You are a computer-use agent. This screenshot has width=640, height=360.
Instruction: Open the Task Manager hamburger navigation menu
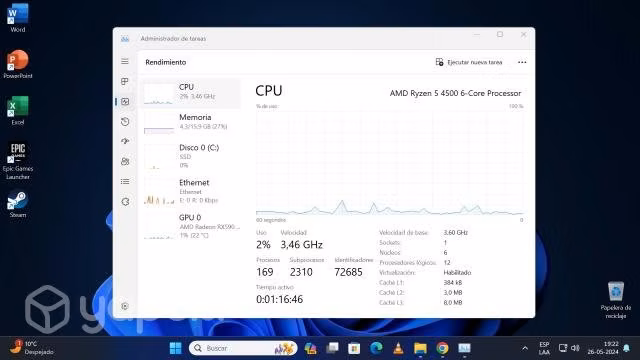tap(125, 62)
